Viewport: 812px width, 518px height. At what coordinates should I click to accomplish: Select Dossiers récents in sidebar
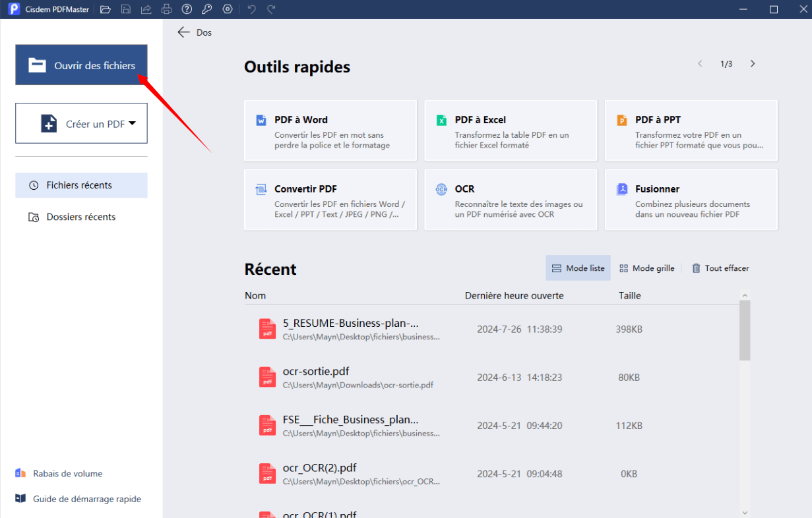pyautogui.click(x=81, y=217)
